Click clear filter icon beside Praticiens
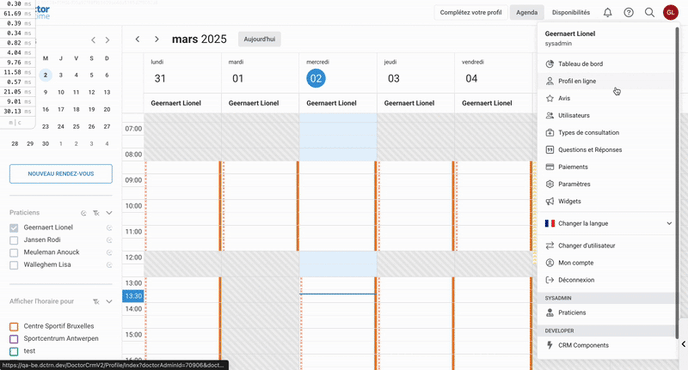 pyautogui.click(x=96, y=213)
